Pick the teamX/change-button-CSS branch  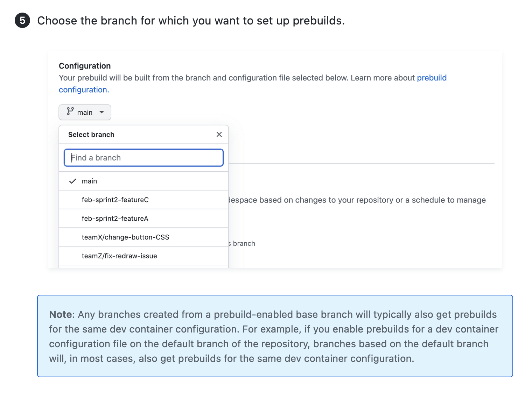click(125, 237)
